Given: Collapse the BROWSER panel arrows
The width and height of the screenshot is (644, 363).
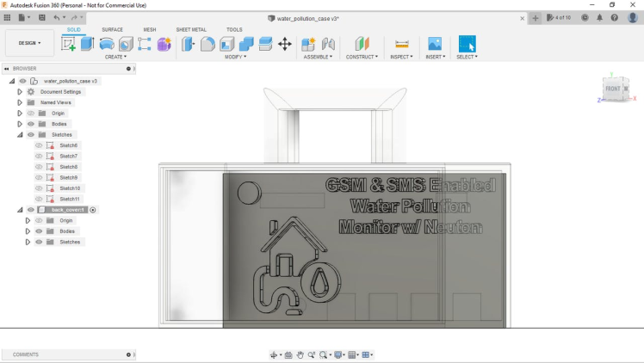Looking at the screenshot, I should coord(7,69).
